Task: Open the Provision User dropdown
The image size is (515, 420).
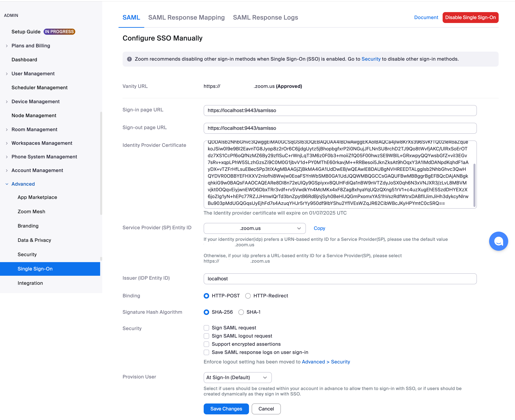Action: (x=238, y=378)
